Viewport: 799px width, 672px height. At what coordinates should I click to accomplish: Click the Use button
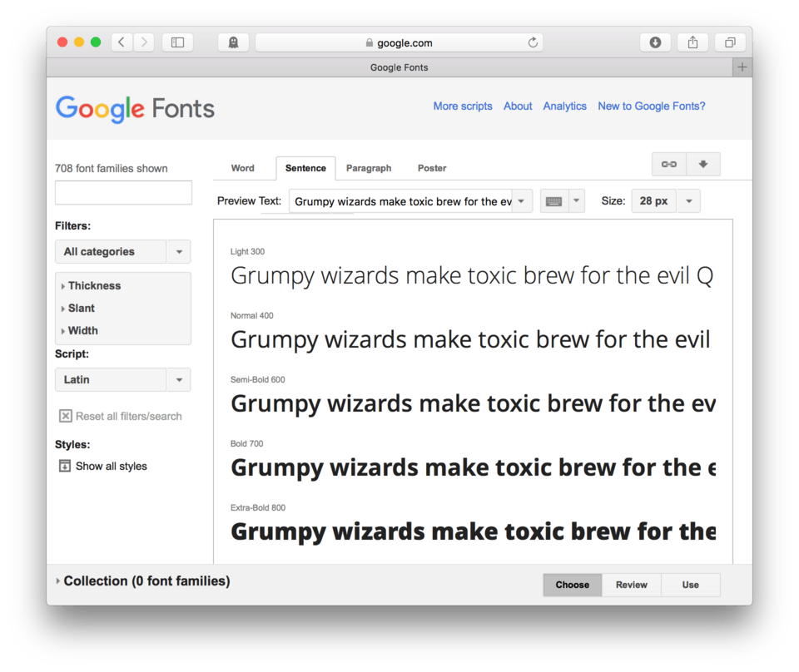tap(691, 585)
